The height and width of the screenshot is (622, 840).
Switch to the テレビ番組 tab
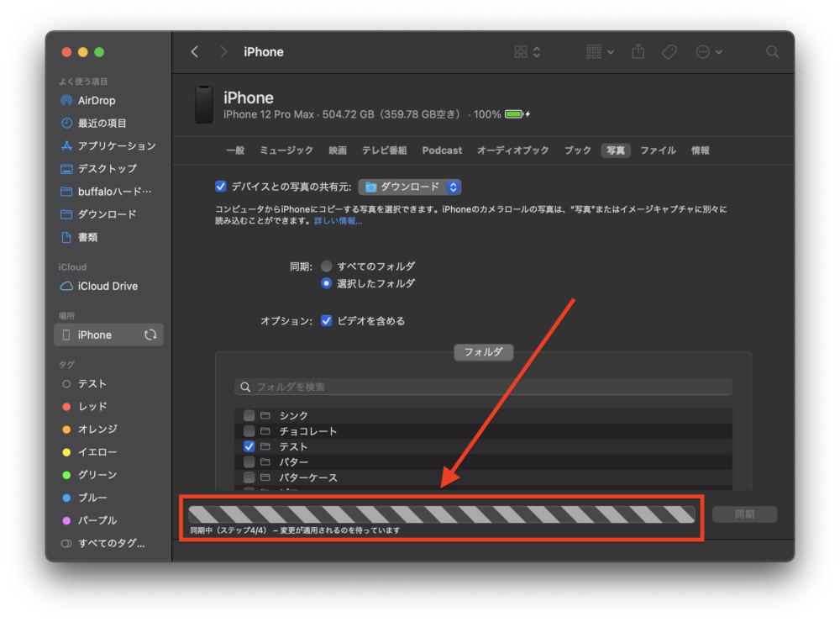click(385, 150)
